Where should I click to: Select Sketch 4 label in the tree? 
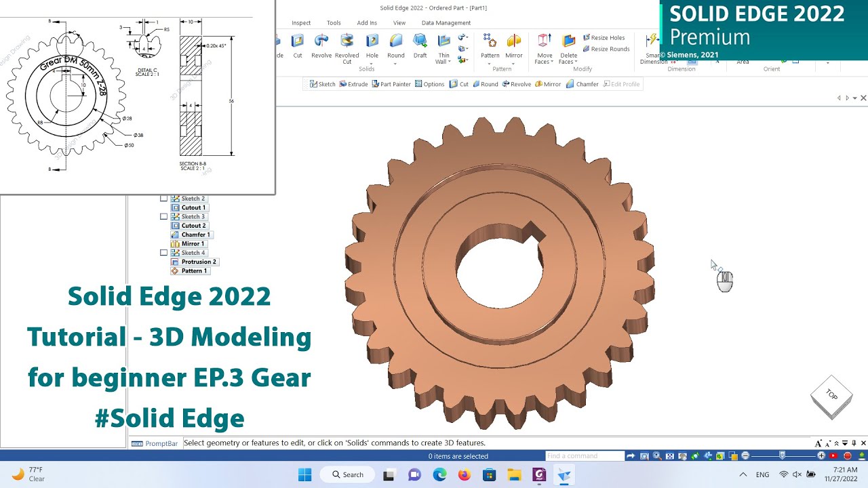tap(193, 253)
